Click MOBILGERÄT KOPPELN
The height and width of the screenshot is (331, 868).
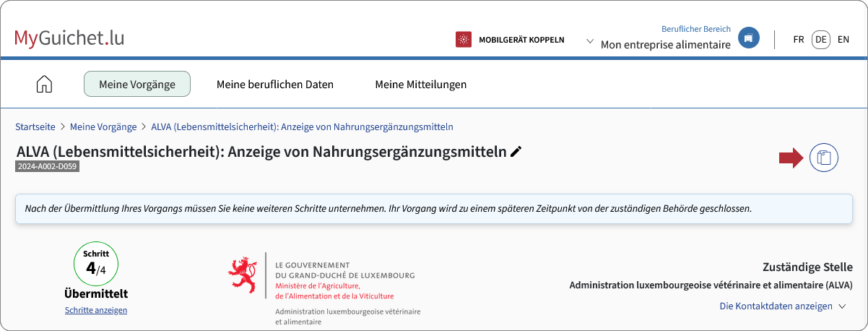pos(521,40)
